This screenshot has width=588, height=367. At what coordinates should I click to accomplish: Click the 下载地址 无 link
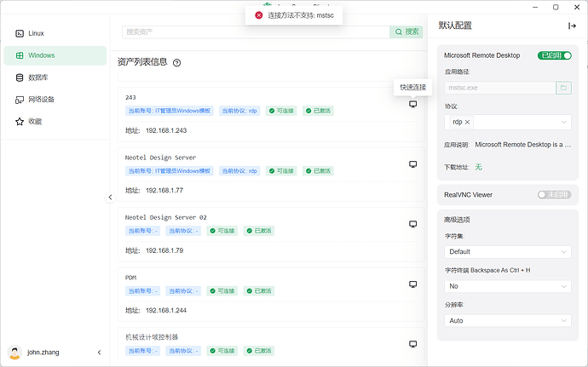(x=479, y=167)
